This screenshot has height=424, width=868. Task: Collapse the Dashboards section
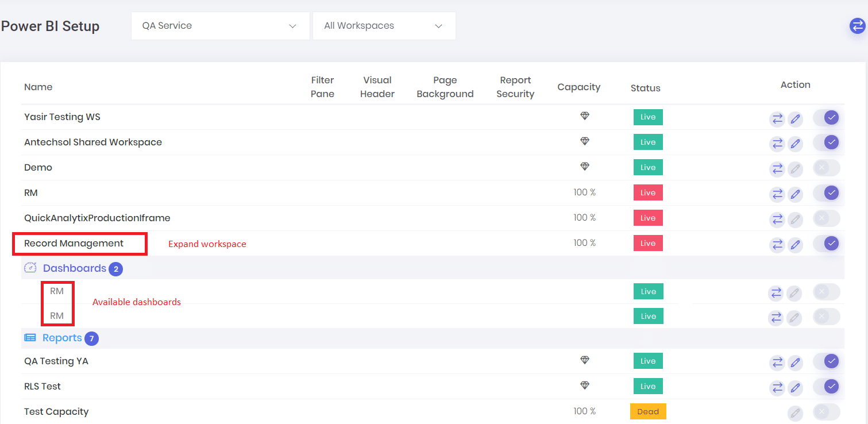click(x=74, y=268)
